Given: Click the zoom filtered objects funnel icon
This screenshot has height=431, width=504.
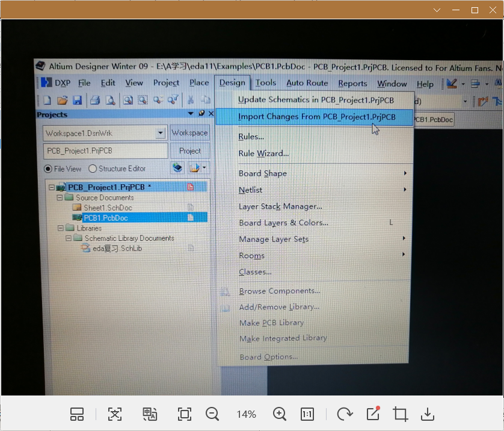Looking at the screenshot, I should (x=173, y=100).
